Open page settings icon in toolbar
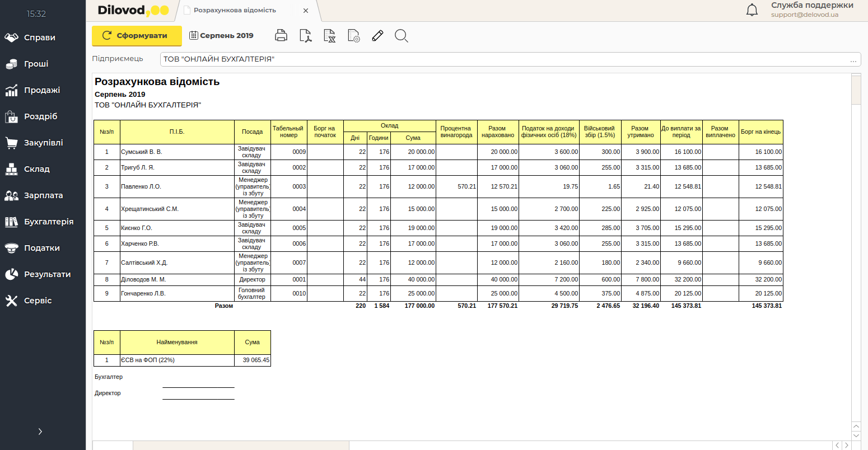The height and width of the screenshot is (450, 868). [x=354, y=36]
